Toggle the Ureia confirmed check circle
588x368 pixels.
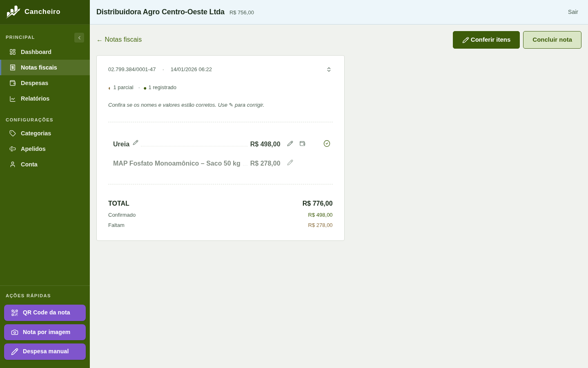coord(327,144)
